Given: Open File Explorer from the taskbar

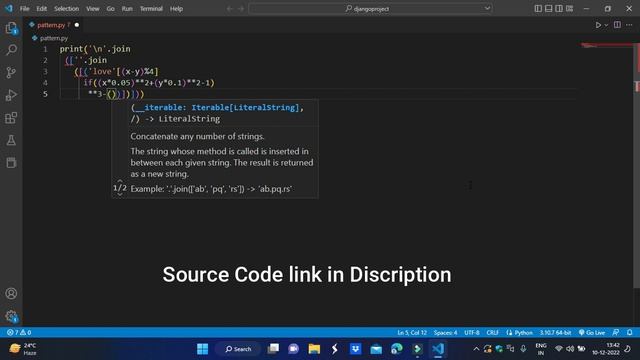Looking at the screenshot, I should pos(314,349).
